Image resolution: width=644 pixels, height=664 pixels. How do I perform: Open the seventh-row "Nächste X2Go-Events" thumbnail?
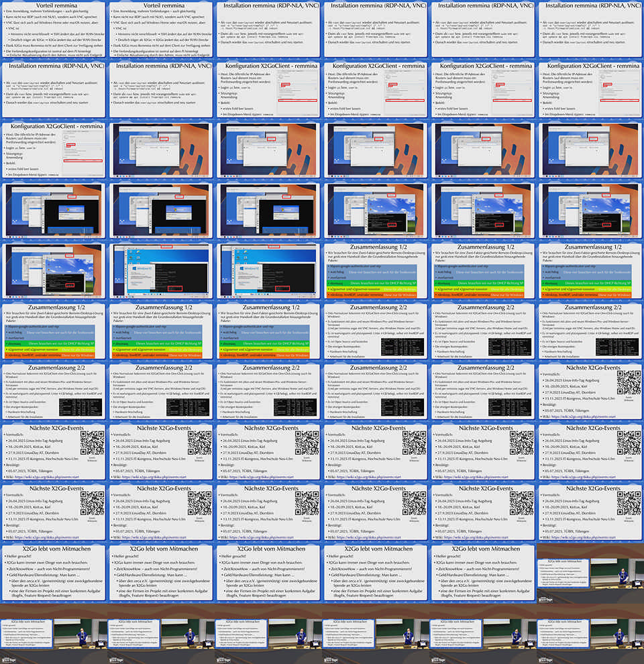coord(590,392)
